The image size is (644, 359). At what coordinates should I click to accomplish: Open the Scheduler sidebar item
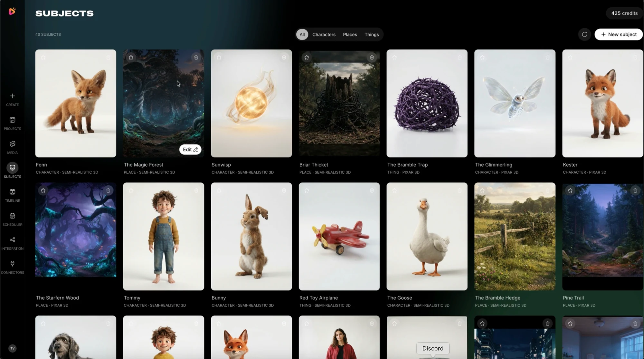12,219
